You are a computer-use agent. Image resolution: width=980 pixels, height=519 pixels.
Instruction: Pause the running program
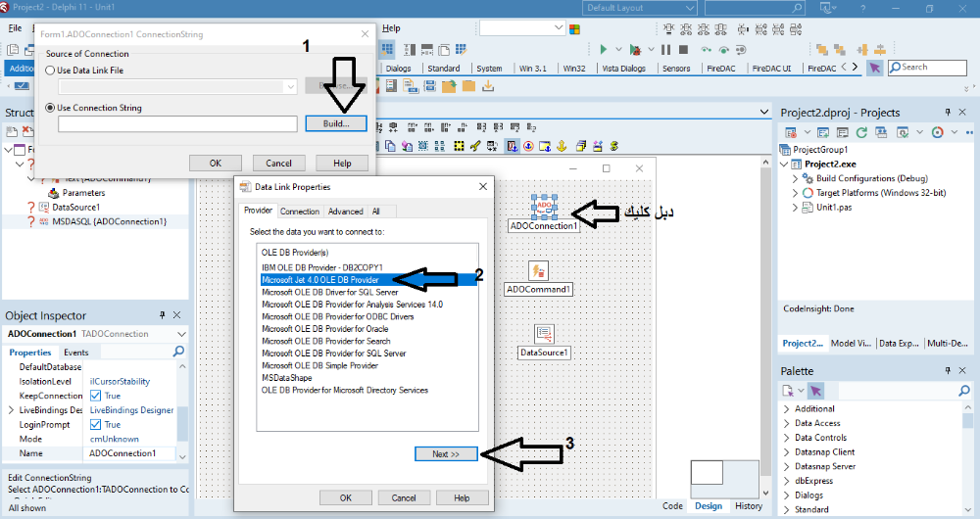click(665, 49)
